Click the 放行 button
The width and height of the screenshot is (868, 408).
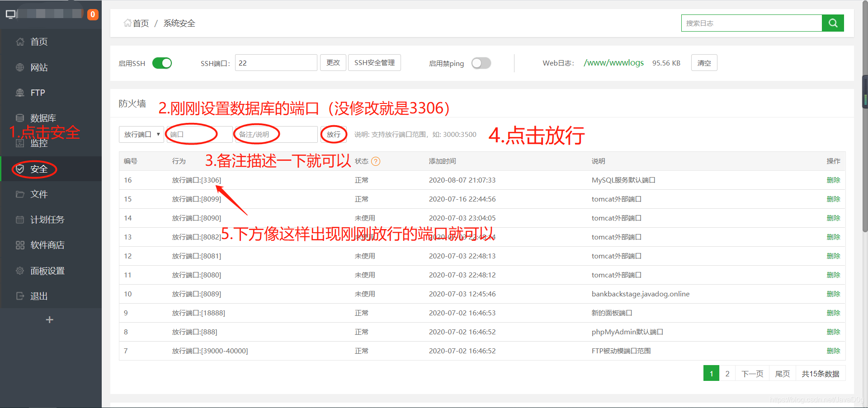(x=334, y=134)
